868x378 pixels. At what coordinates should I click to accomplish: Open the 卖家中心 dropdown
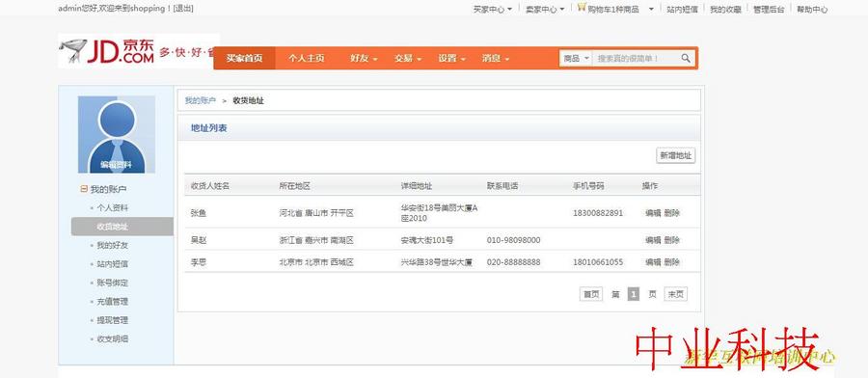coord(545,10)
